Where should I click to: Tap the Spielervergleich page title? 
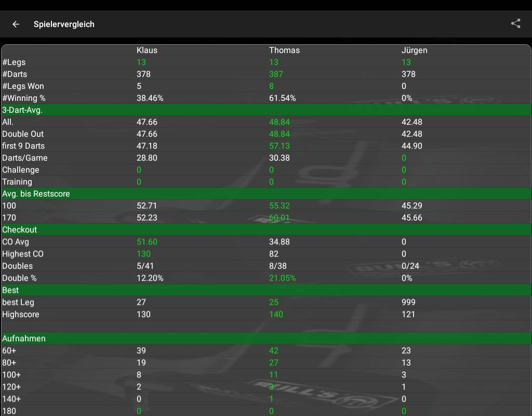64,24
